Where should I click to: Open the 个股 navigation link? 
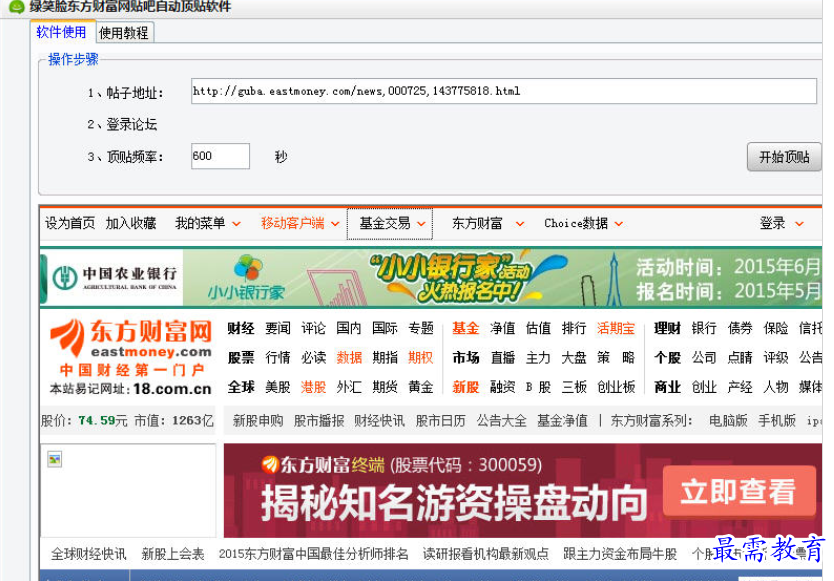pos(668,358)
